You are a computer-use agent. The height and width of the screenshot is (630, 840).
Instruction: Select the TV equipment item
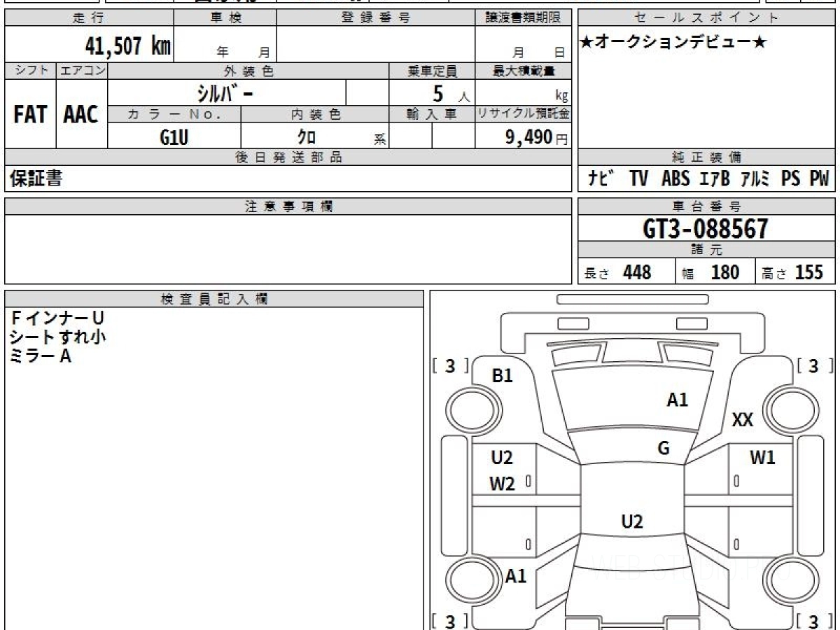[x=638, y=179]
